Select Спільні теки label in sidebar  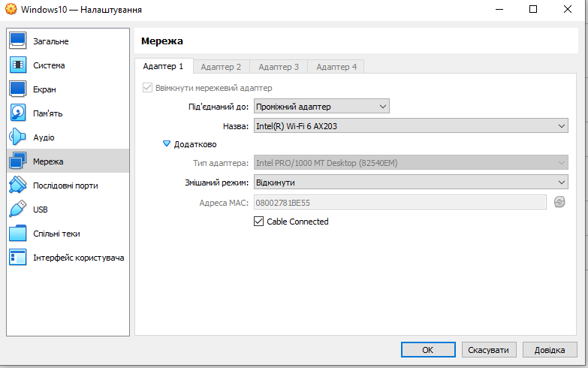[56, 234]
